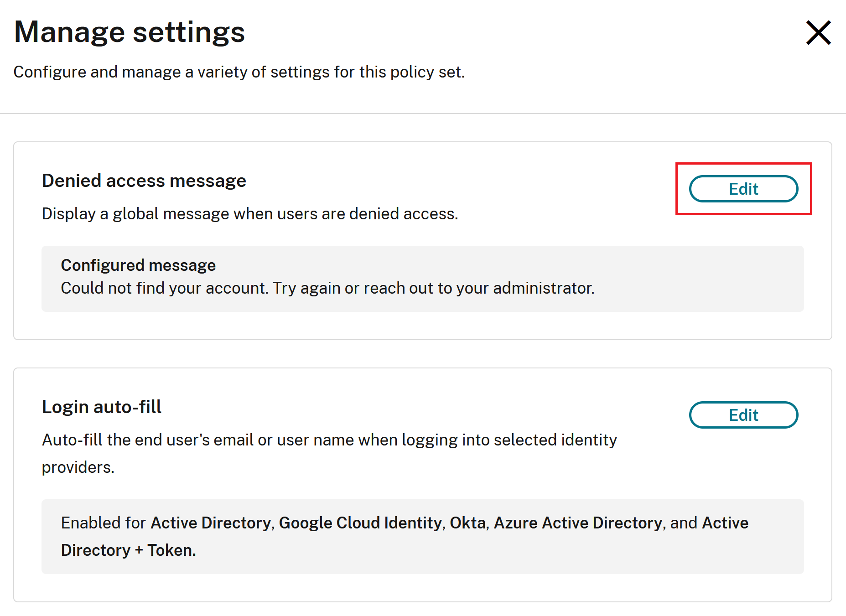
Task: Click the Okta provider name
Action: click(468, 523)
